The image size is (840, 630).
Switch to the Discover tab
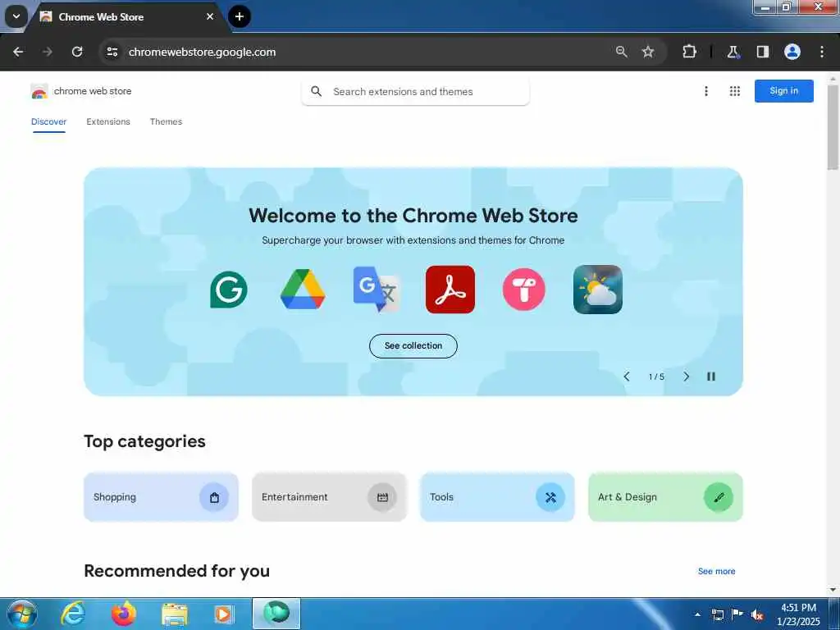pos(48,121)
